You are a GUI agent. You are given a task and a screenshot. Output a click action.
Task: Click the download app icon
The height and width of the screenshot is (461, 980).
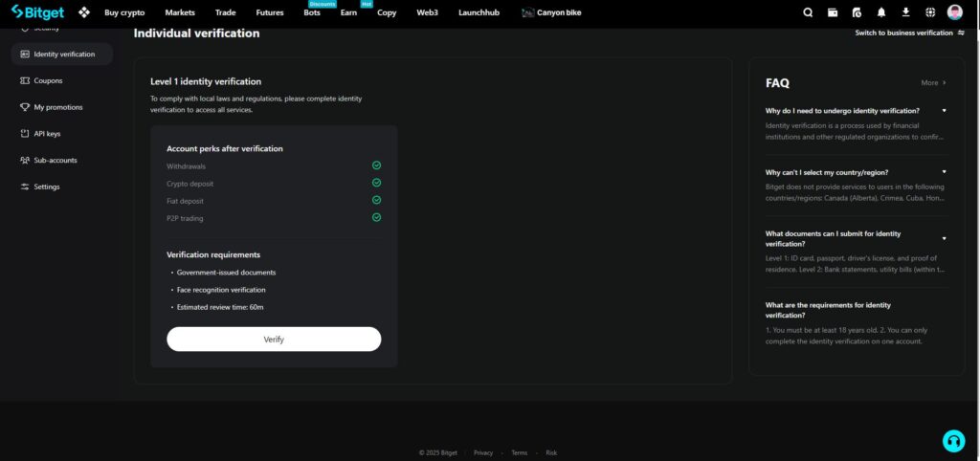905,12
